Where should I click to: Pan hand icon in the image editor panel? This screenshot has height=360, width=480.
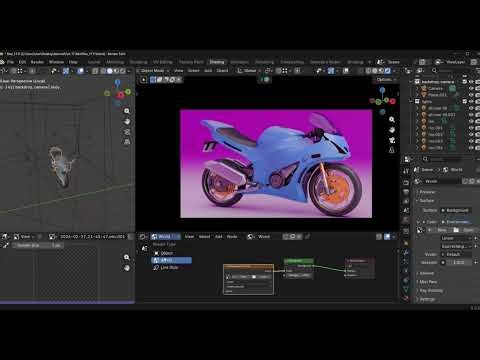pyautogui.click(x=127, y=268)
